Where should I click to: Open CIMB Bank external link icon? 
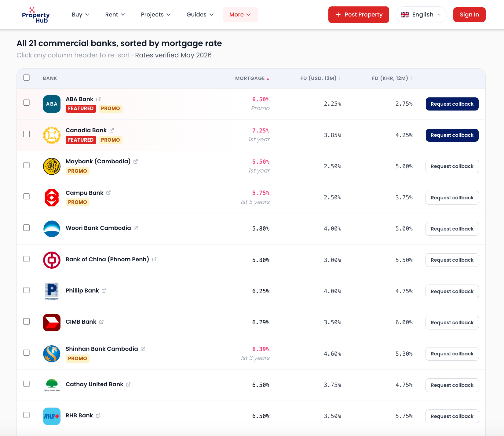click(101, 322)
